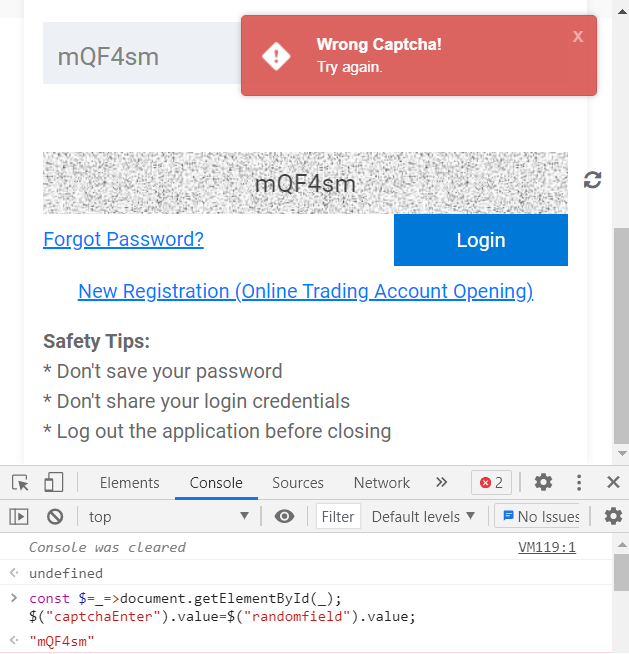Switch to the Elements tab

[129, 483]
